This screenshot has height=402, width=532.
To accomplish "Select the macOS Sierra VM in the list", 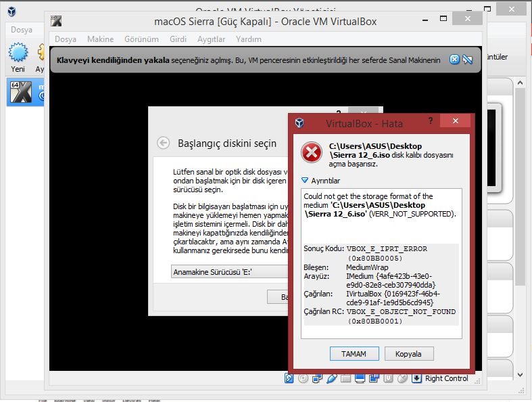I will pos(24,91).
